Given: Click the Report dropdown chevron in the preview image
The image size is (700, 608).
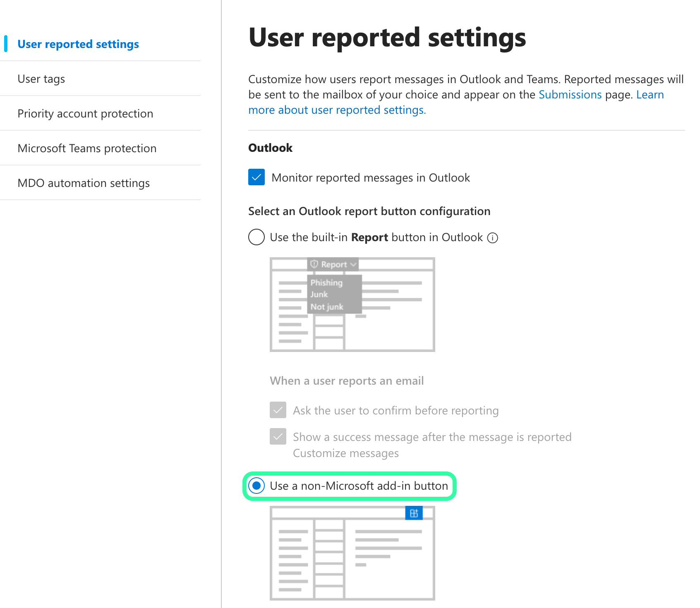Looking at the screenshot, I should 353,264.
